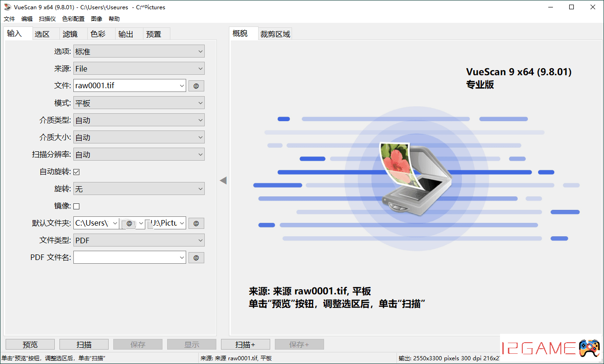Click the 扫描+ button

point(246,344)
